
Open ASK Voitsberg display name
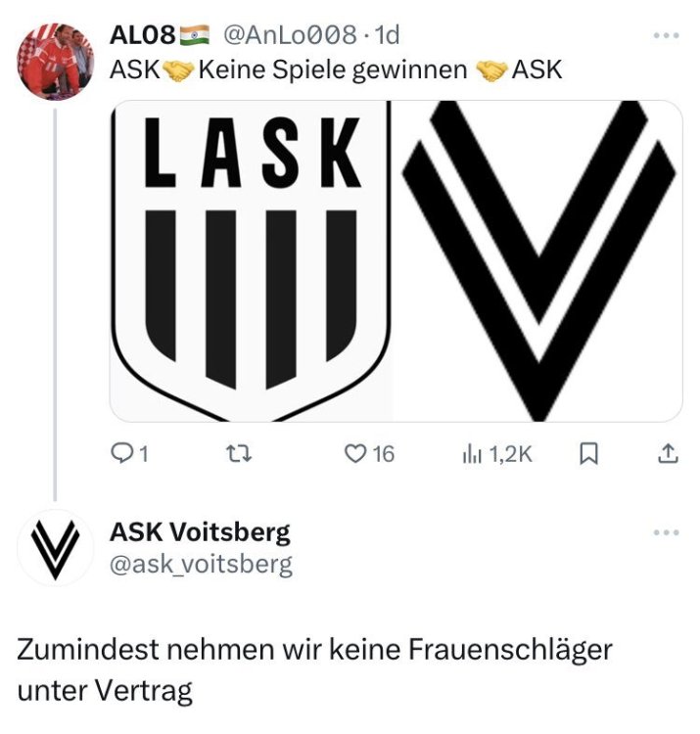[200, 532]
